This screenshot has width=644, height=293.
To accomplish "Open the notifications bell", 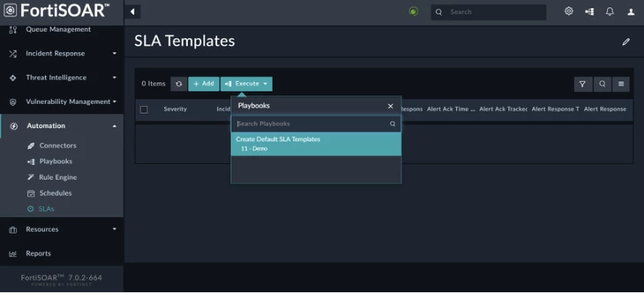I will tap(610, 12).
